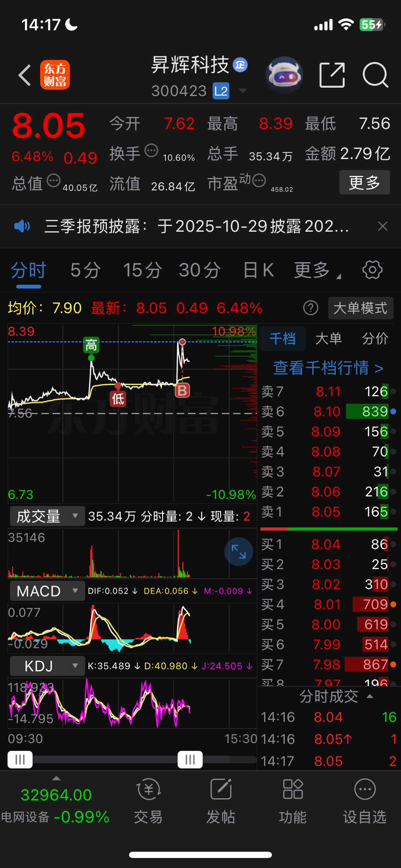
Task: Show 更多 quote details
Action: pyautogui.click(x=364, y=182)
